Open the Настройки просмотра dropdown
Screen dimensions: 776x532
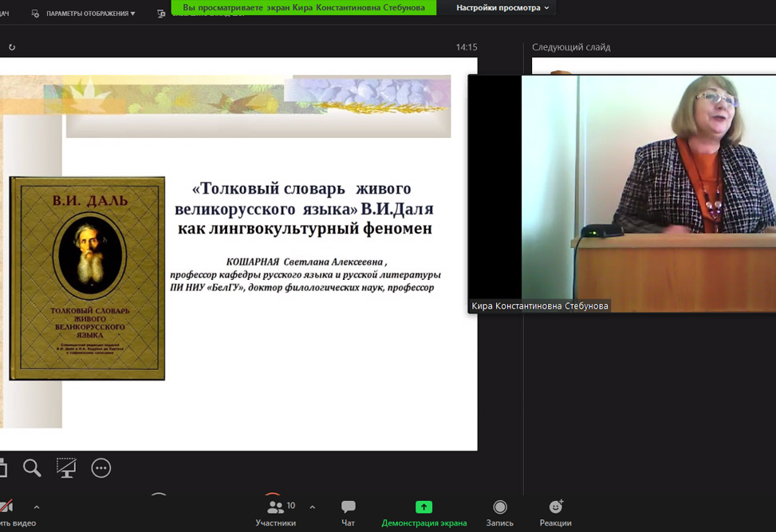pos(502,8)
